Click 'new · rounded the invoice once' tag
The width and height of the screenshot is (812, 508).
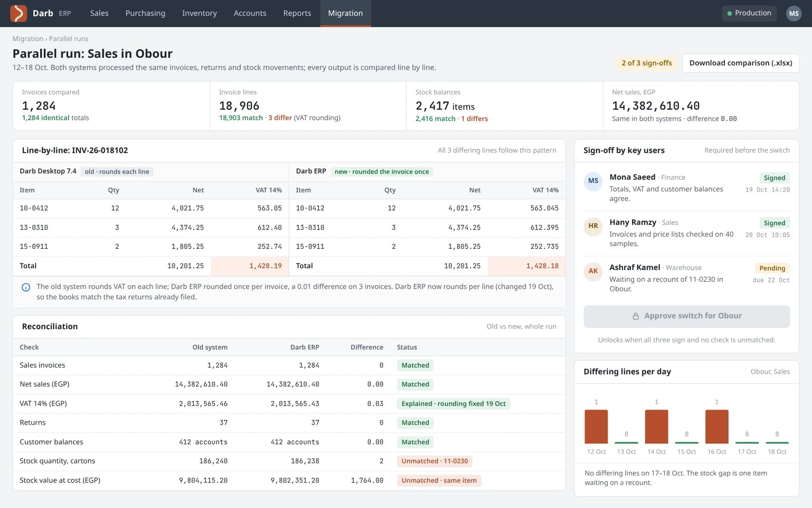point(382,172)
